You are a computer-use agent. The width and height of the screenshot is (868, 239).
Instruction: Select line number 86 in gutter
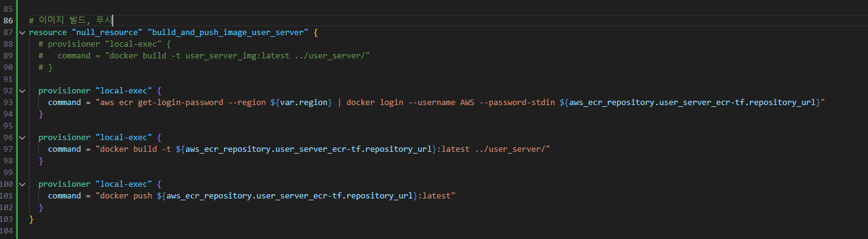coord(8,20)
